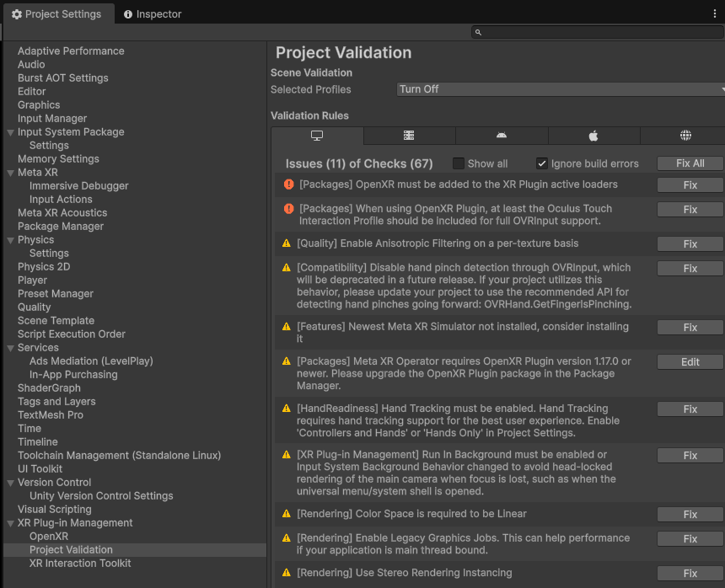Screen dimensions: 725x588
Task: Enable the Show all checkbox
Action: pyautogui.click(x=459, y=163)
